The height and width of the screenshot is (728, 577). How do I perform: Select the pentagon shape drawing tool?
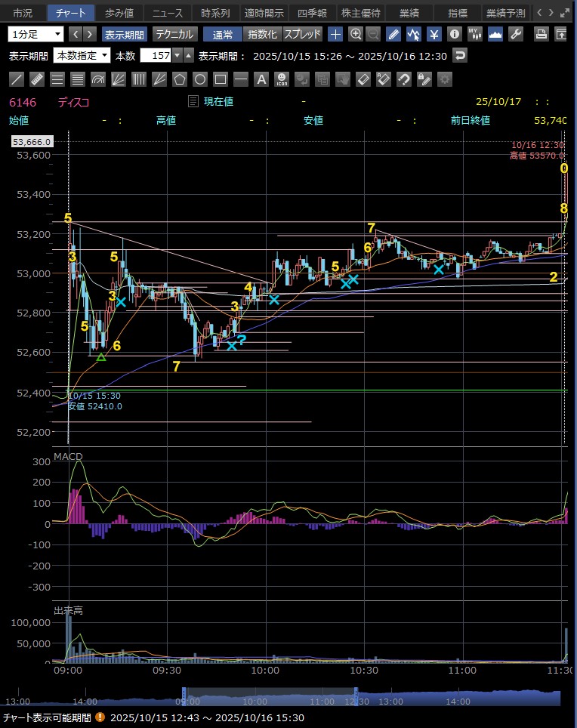180,79
